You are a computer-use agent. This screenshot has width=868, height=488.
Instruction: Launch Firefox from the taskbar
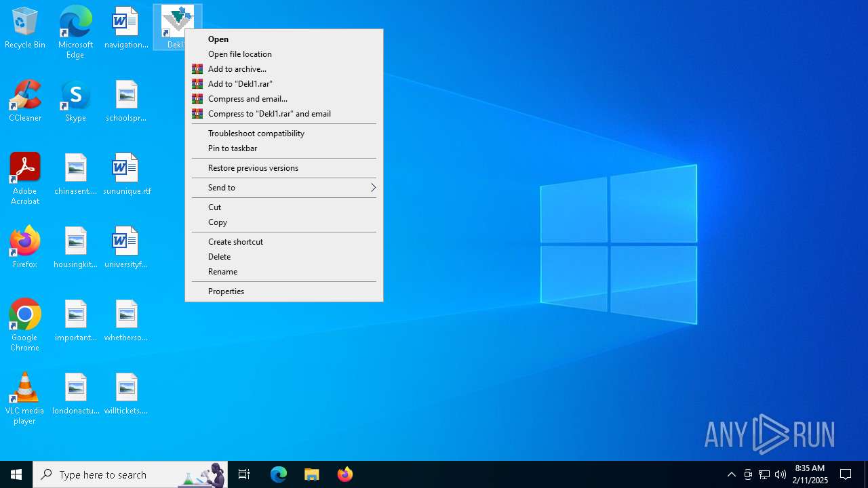tap(345, 474)
